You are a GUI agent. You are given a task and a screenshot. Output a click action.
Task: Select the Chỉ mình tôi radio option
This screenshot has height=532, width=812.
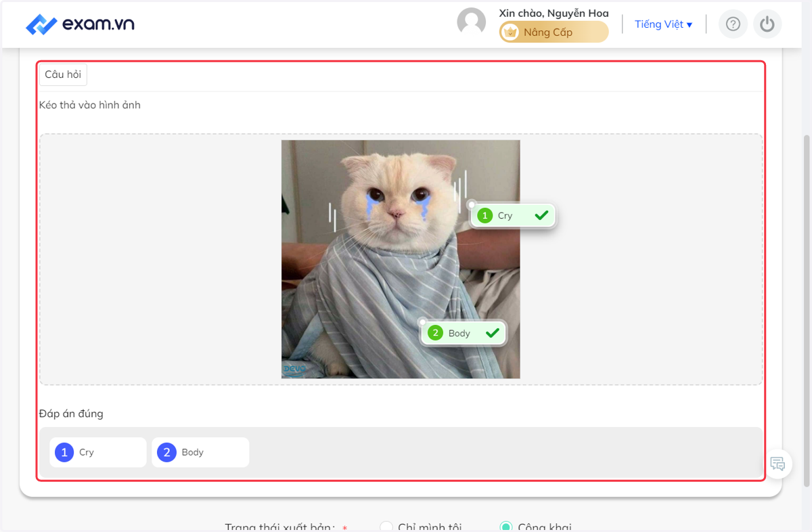(x=386, y=527)
